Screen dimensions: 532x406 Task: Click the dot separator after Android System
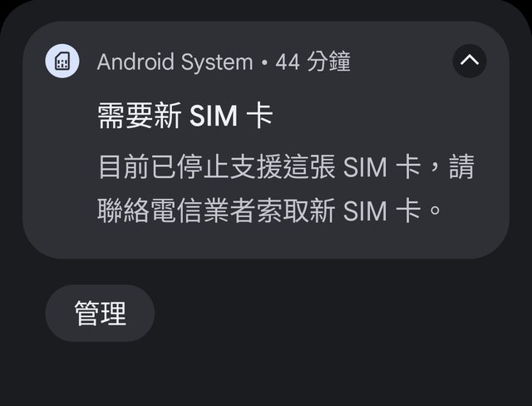pos(264,62)
